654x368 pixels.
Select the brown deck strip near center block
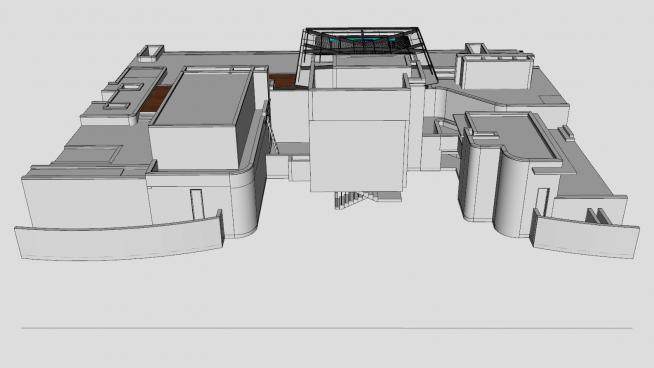point(284,81)
